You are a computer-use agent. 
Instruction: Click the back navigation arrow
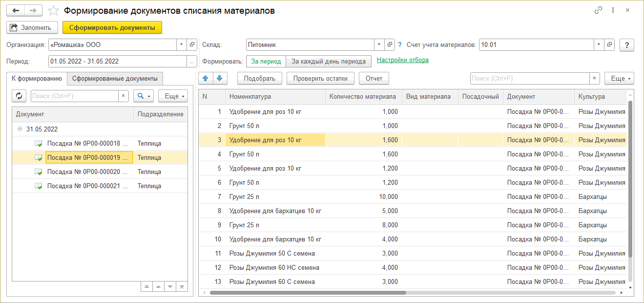tap(16, 11)
